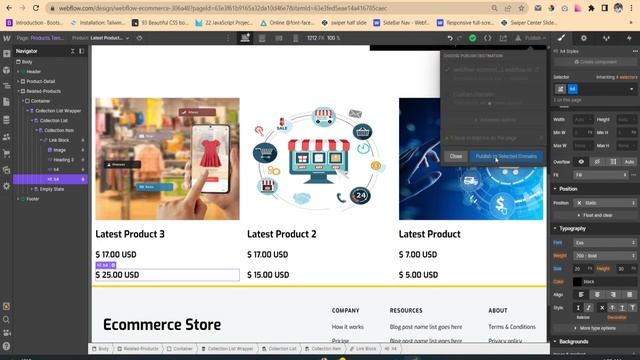Select the desktop breakpoint view
640x360 pixels.
point(245,38)
